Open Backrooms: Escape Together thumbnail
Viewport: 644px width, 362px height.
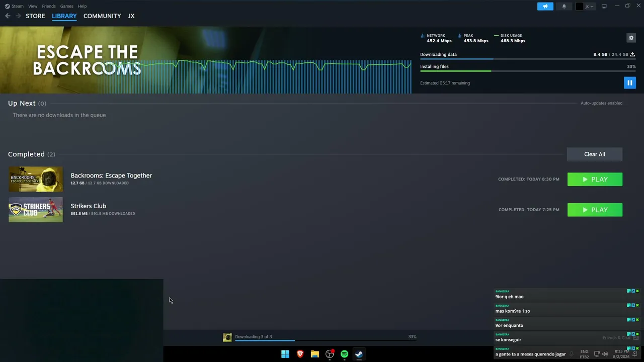tap(36, 179)
